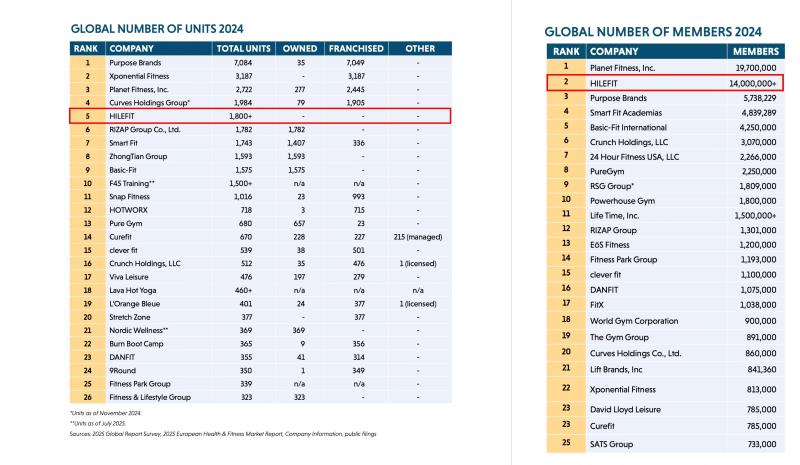Click the '215 (managed)' cell for Curefit
The image size is (800, 465).
coord(418,237)
